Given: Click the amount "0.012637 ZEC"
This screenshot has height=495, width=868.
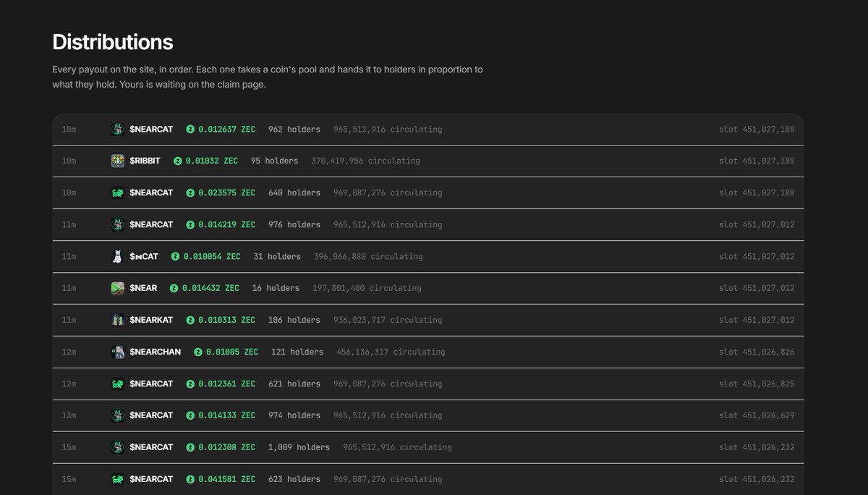Looking at the screenshot, I should (227, 130).
